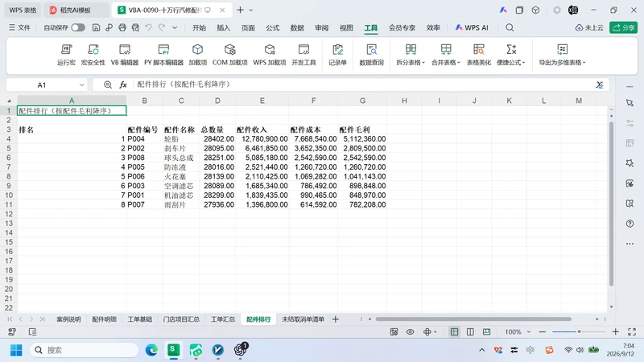Image resolution: width=644 pixels, height=362 pixels.
Task: Switch to the 开始 ribbon tab
Action: (199, 27)
